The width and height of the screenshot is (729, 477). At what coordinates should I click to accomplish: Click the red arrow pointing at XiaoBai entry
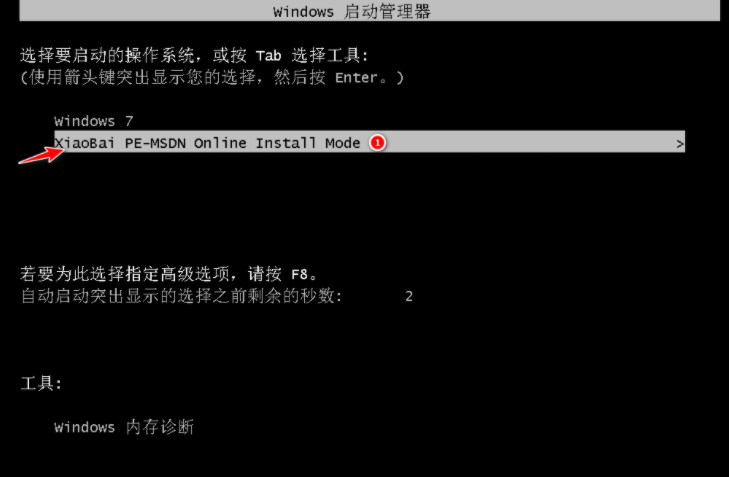tap(41, 155)
